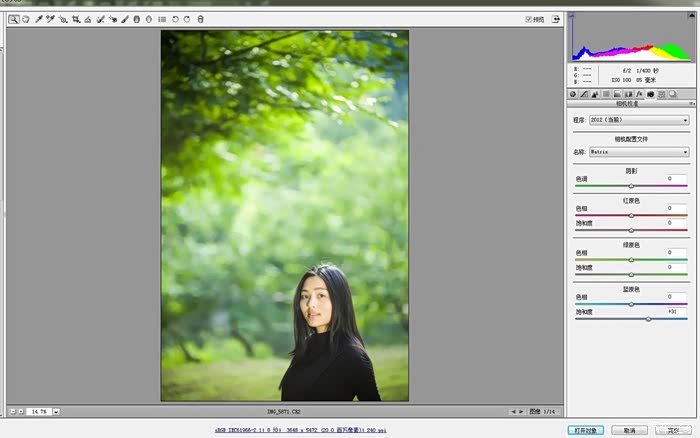Click the 打开对象 button
The width and height of the screenshot is (700, 438).
click(x=586, y=430)
